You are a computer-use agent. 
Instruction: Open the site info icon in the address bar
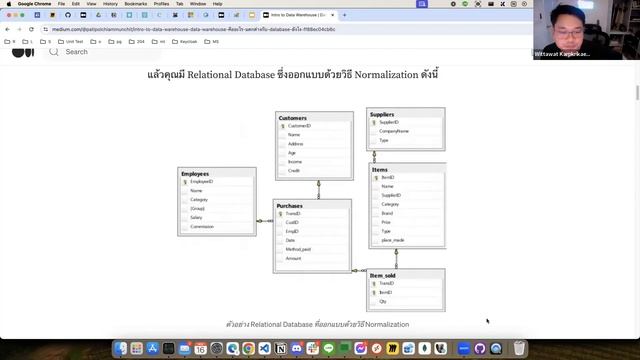coord(45,29)
